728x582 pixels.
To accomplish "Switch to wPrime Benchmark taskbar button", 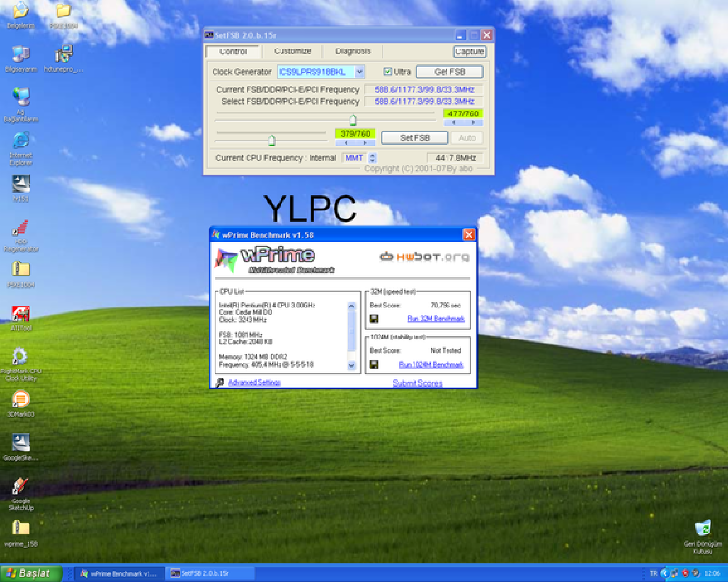I will point(119,574).
